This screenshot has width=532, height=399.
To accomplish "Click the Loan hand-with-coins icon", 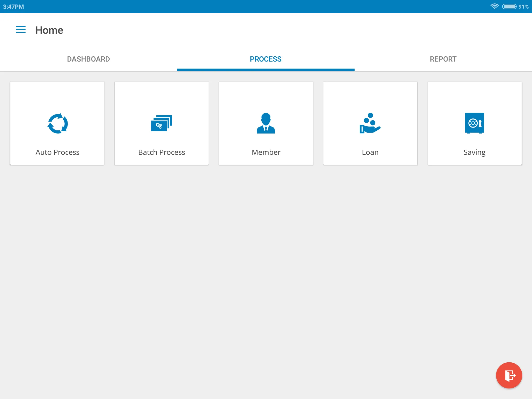I will [x=370, y=123].
